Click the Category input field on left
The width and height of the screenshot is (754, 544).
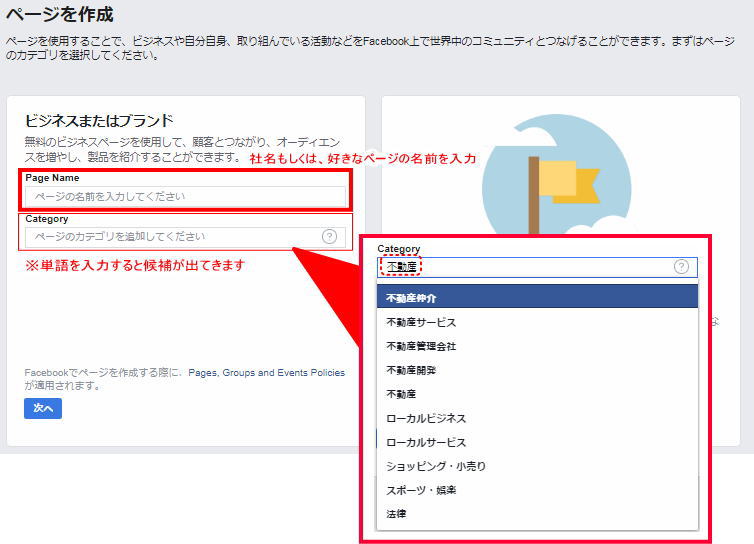[x=185, y=237]
